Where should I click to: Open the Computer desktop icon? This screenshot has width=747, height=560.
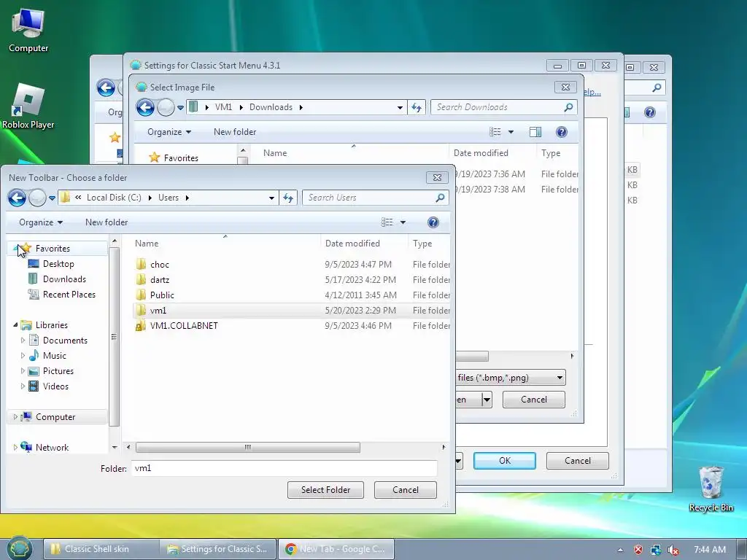pyautogui.click(x=28, y=31)
